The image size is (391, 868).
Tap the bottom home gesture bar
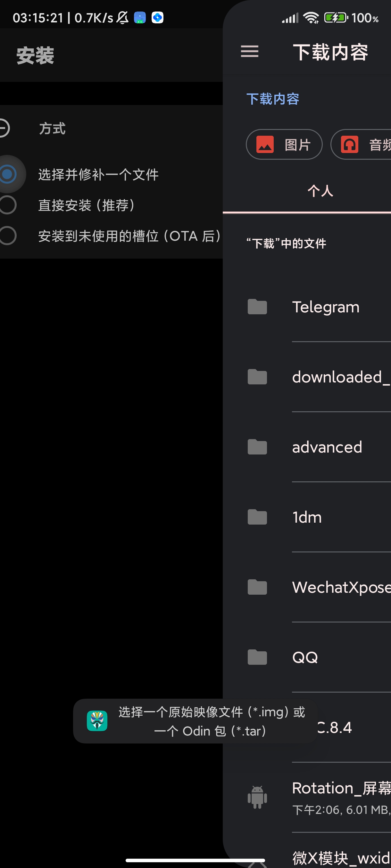click(195, 860)
